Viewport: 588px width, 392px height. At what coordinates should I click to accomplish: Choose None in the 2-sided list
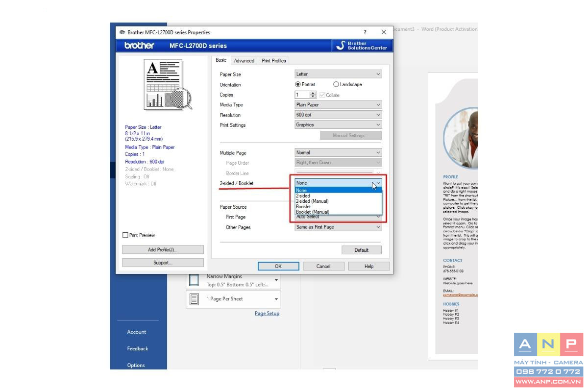338,190
